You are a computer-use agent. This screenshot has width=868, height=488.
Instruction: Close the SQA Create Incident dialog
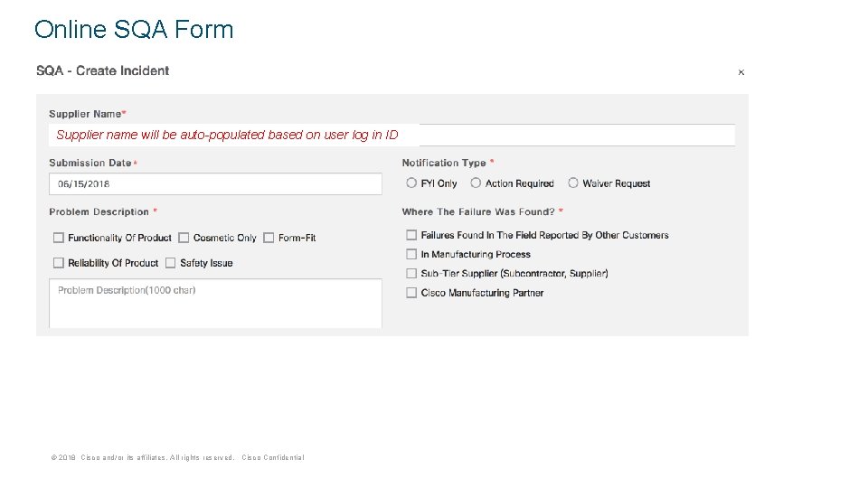(x=741, y=72)
